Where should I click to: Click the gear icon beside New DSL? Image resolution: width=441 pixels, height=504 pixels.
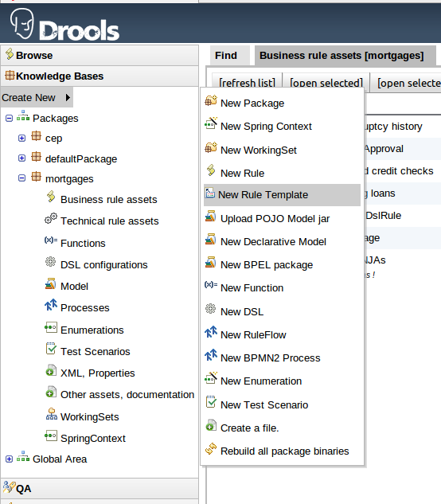tap(210, 309)
